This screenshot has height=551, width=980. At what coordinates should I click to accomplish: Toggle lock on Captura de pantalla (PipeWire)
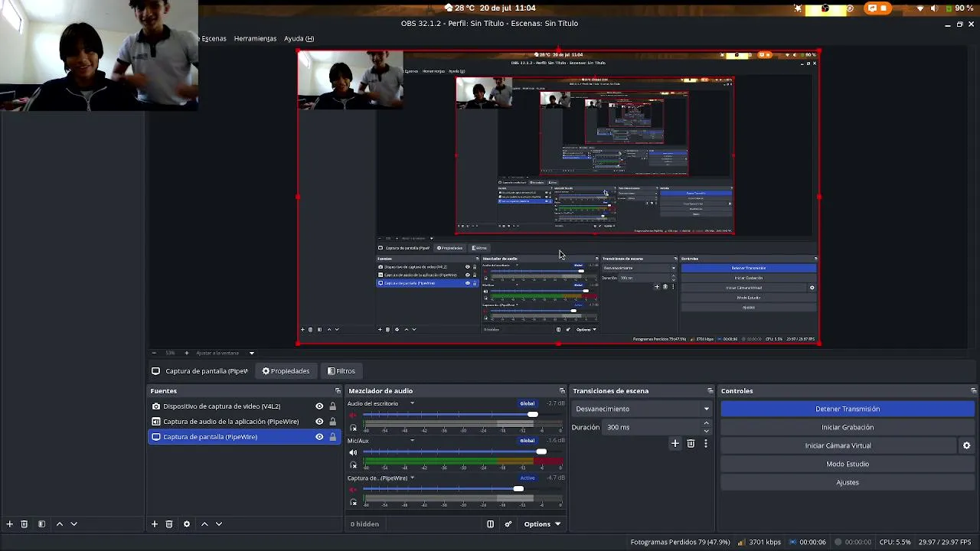(332, 437)
